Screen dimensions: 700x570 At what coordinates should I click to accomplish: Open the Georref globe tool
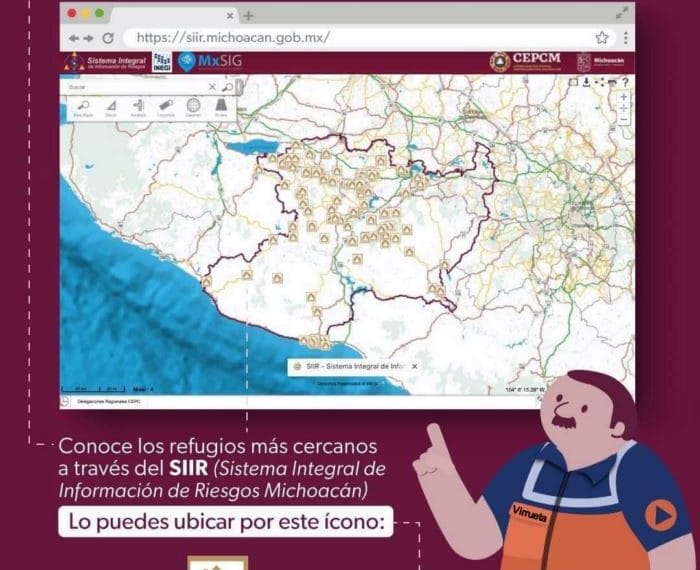tap(193, 108)
